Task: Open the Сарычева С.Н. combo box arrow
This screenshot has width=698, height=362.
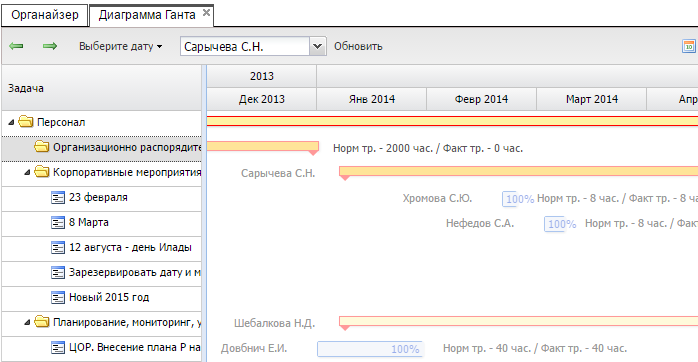Action: [317, 46]
